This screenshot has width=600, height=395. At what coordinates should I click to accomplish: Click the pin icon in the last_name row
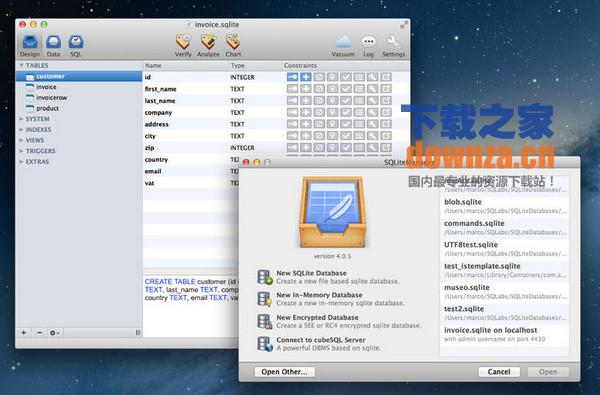(333, 101)
